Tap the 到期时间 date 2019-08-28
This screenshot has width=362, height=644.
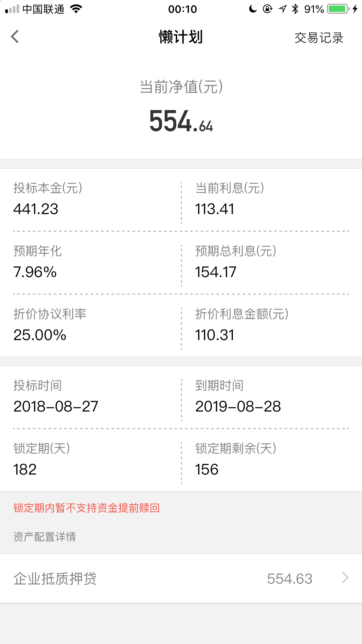point(238,407)
